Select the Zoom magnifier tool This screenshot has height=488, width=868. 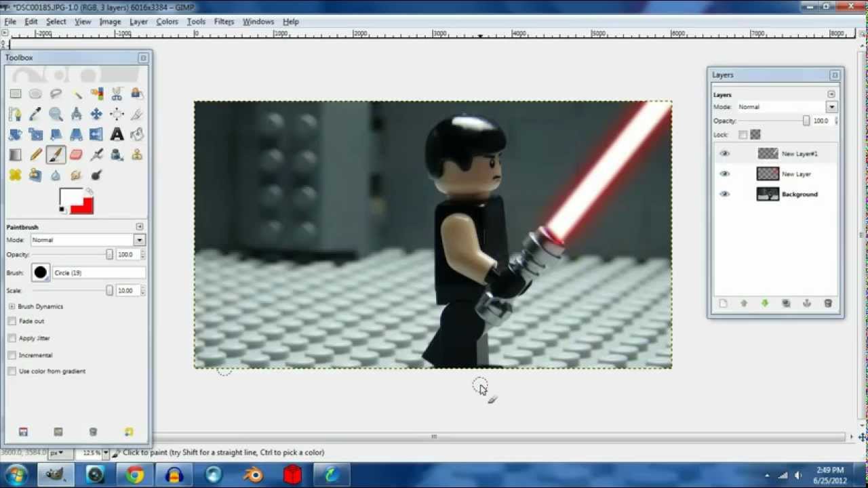coord(56,114)
